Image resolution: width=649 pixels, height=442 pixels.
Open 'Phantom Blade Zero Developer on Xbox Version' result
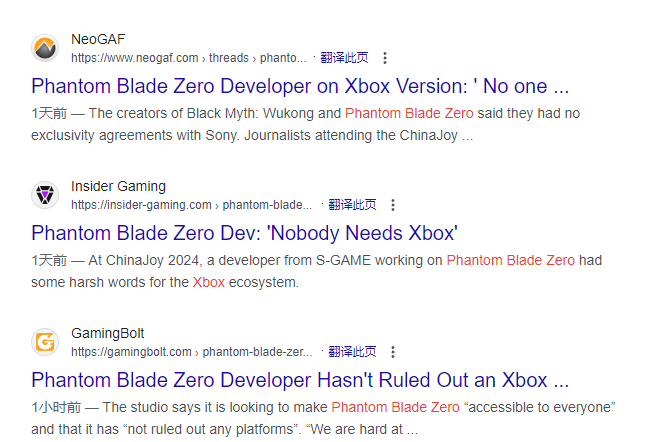click(x=300, y=86)
